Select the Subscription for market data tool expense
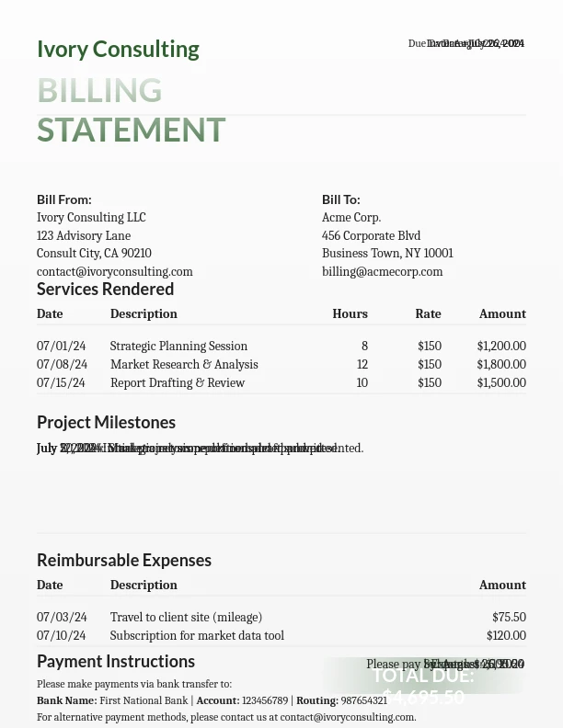Screen dimensions: 563x728 click(197, 636)
